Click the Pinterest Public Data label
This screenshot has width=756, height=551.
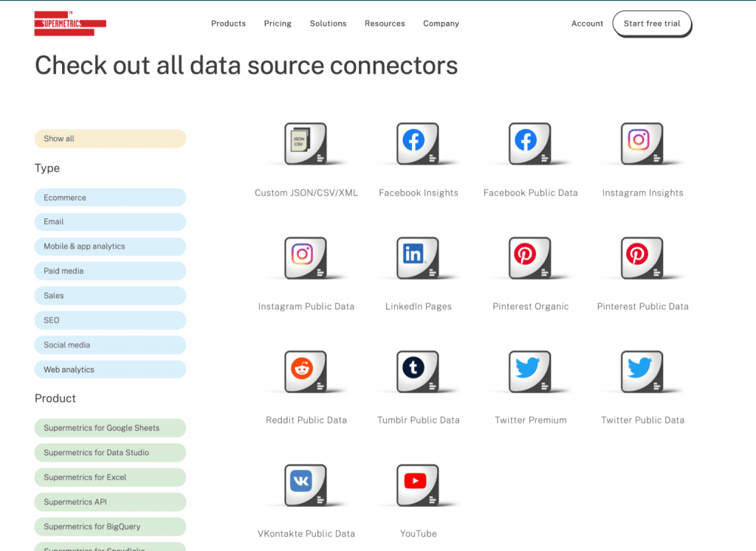(643, 306)
